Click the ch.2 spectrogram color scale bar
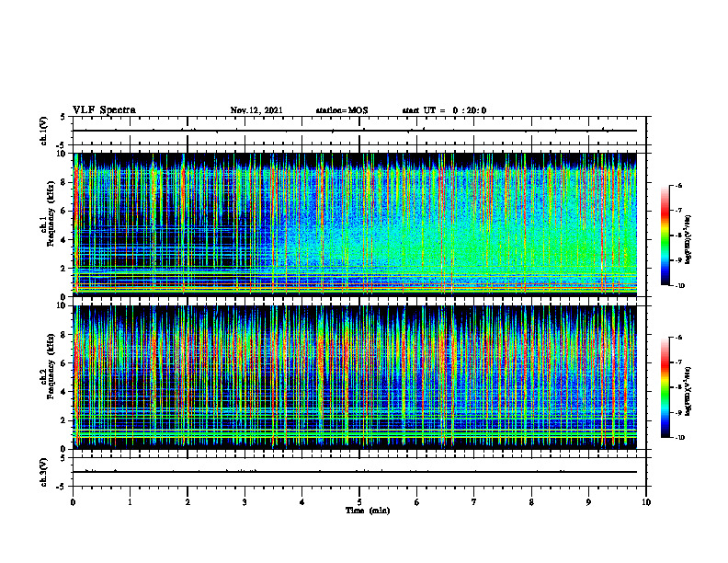Screen dimensions: 728x563 pos(665,387)
